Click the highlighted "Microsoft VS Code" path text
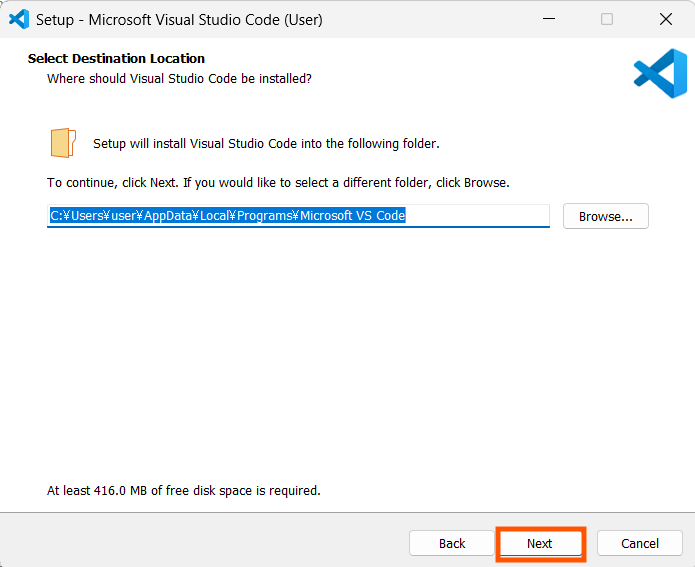 pos(352,216)
